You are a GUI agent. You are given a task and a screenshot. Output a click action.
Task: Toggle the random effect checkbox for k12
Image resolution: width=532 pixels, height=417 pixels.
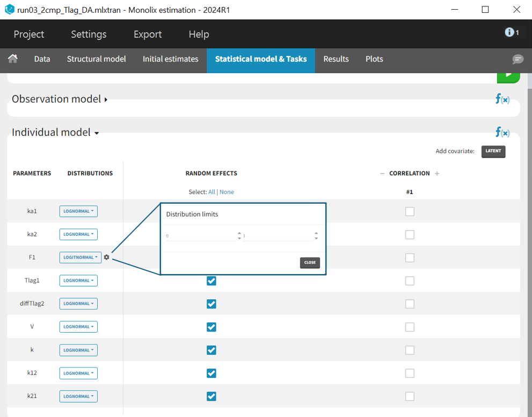(x=212, y=373)
